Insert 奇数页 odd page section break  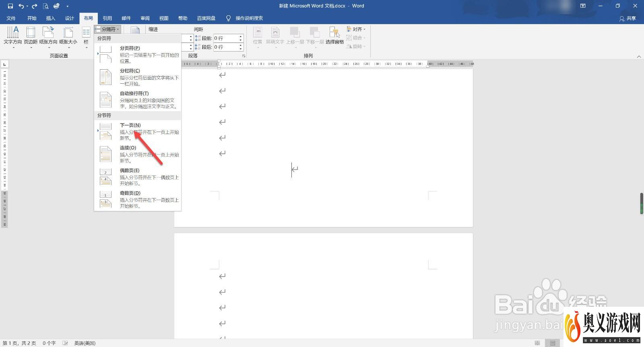tap(138, 199)
